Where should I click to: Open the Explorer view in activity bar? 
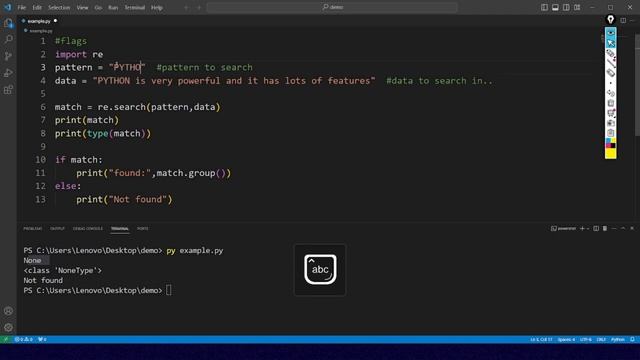pos(8,23)
